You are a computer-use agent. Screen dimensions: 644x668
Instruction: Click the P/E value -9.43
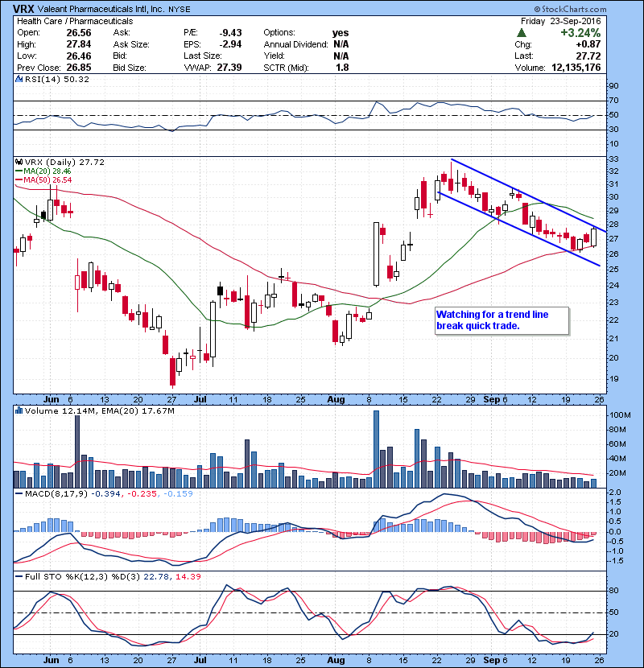point(230,33)
